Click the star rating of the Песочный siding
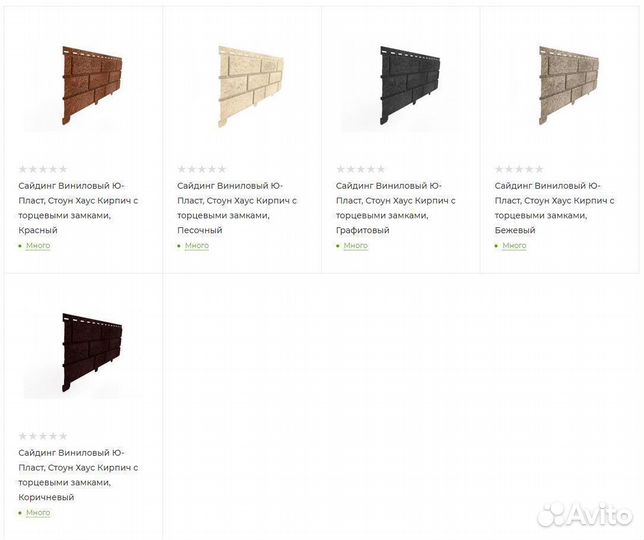 click(202, 169)
